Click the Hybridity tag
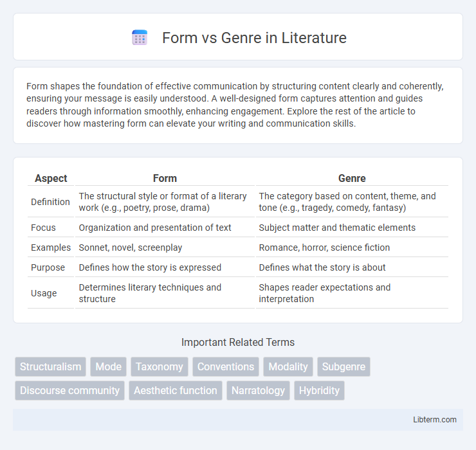Screen dimensions: 476x450 click(319, 390)
